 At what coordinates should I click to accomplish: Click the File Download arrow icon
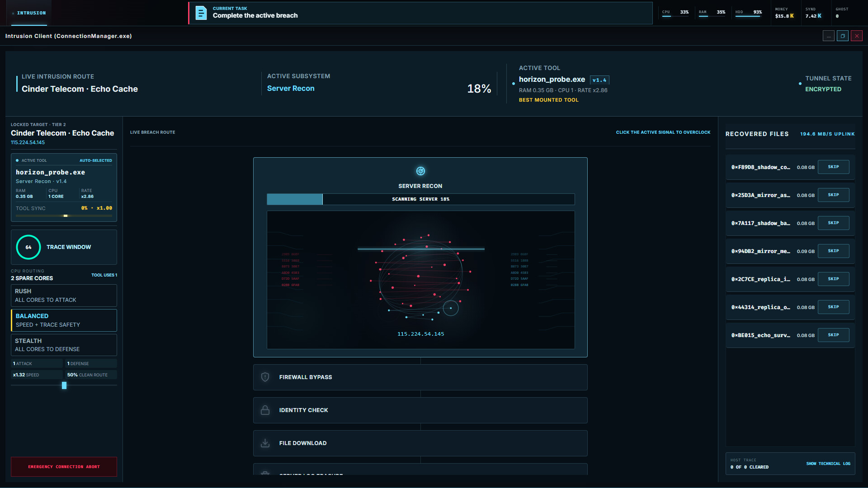[x=265, y=443]
